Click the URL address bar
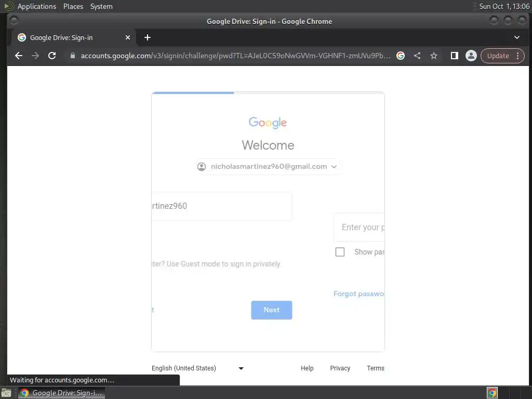Viewport: 532px width, 399px height. (235, 56)
